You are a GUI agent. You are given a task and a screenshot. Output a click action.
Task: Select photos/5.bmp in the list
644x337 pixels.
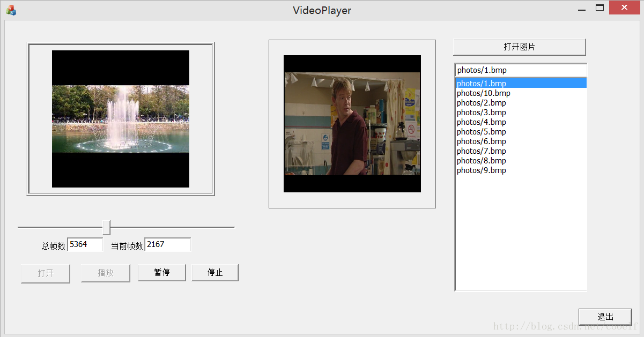point(521,132)
